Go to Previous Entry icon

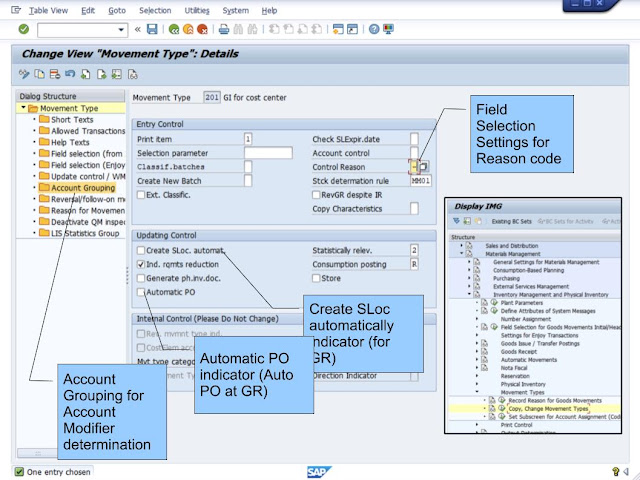click(x=85, y=74)
